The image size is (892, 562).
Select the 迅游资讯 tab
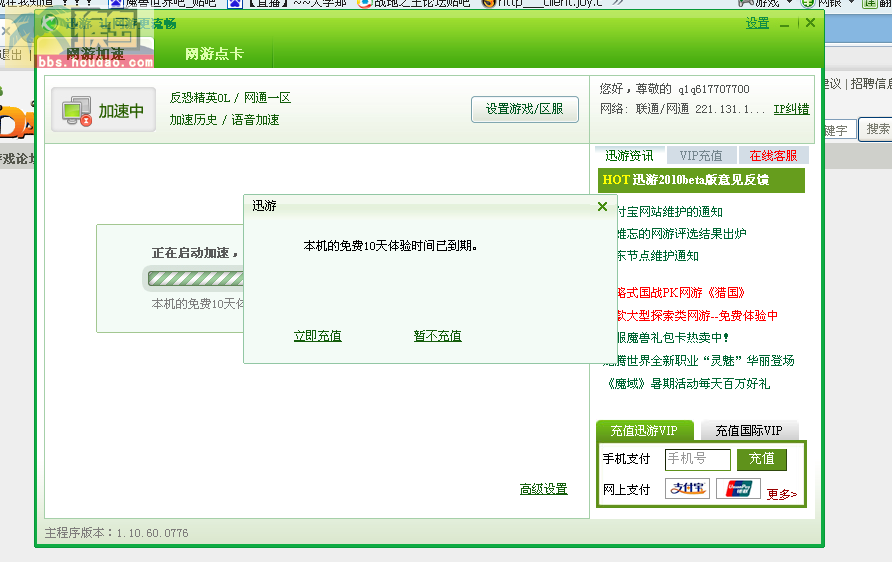click(x=629, y=155)
